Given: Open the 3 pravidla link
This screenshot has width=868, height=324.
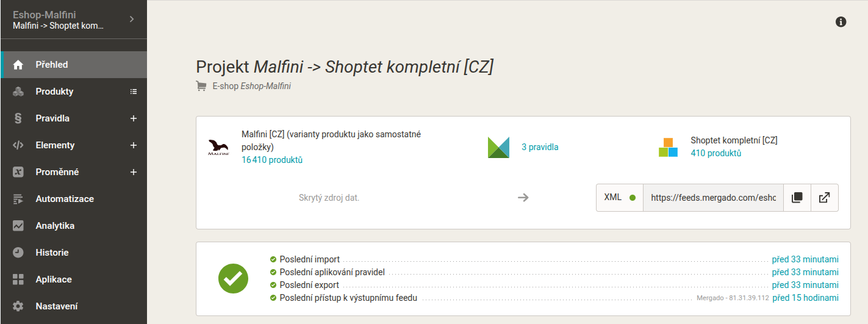Looking at the screenshot, I should coord(540,147).
